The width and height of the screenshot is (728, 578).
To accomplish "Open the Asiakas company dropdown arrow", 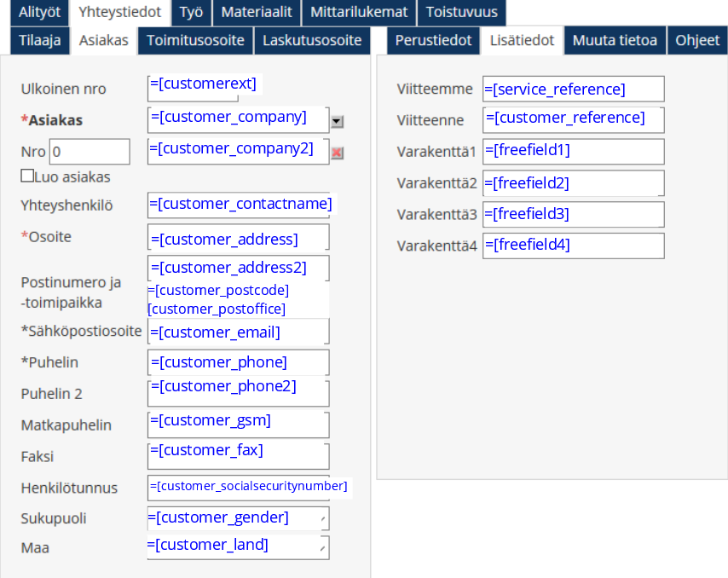I will [x=337, y=122].
